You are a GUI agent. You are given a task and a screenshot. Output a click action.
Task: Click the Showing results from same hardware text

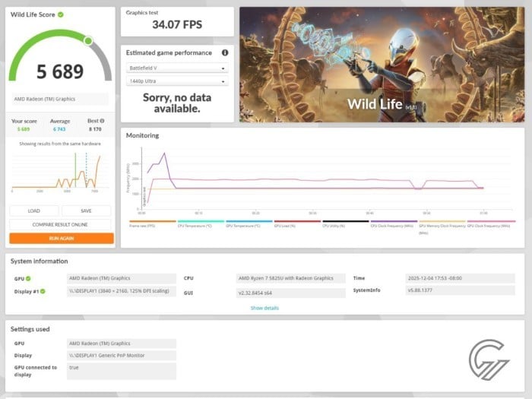[60, 144]
